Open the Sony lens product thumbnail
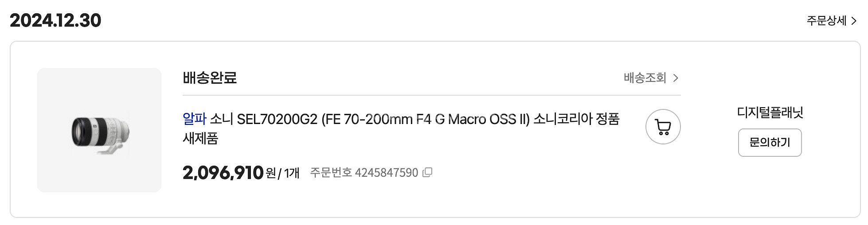This screenshot has height=225, width=868. click(x=99, y=130)
